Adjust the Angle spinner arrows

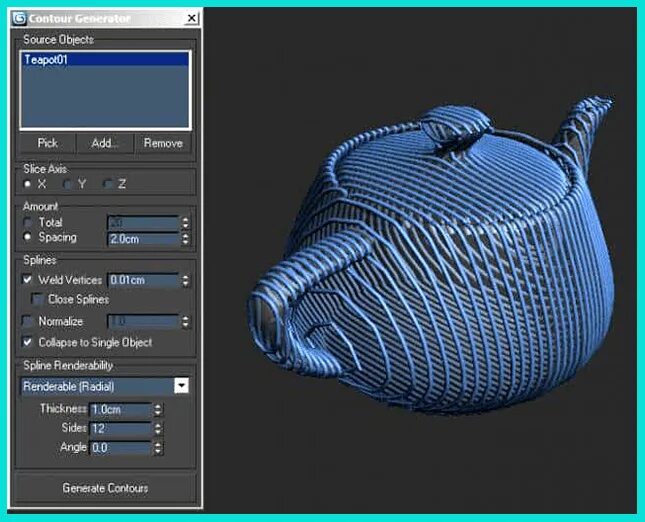(x=158, y=448)
